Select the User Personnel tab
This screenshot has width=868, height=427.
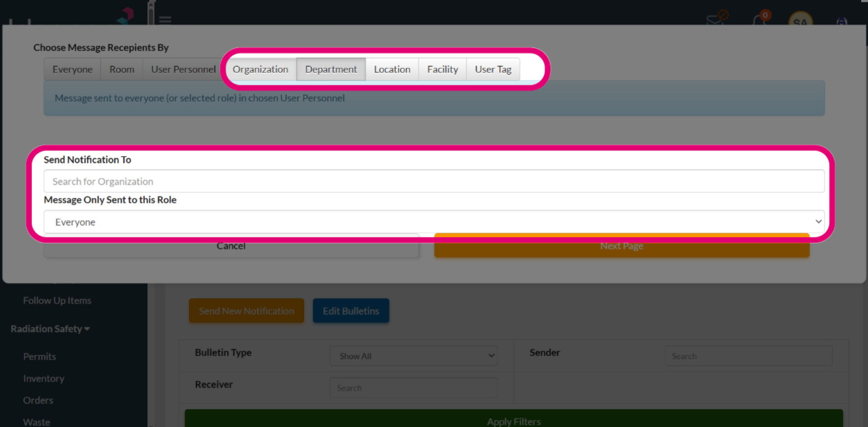(183, 69)
